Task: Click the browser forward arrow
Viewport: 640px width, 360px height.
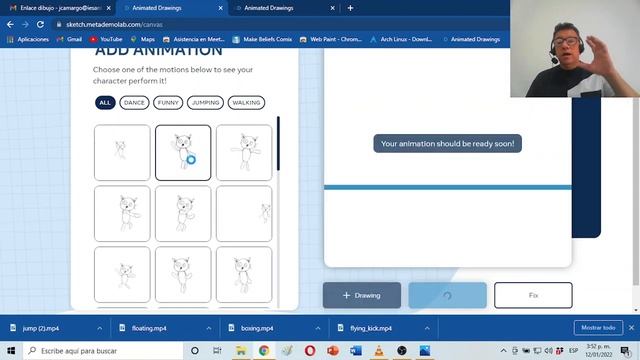Action: click(25, 24)
